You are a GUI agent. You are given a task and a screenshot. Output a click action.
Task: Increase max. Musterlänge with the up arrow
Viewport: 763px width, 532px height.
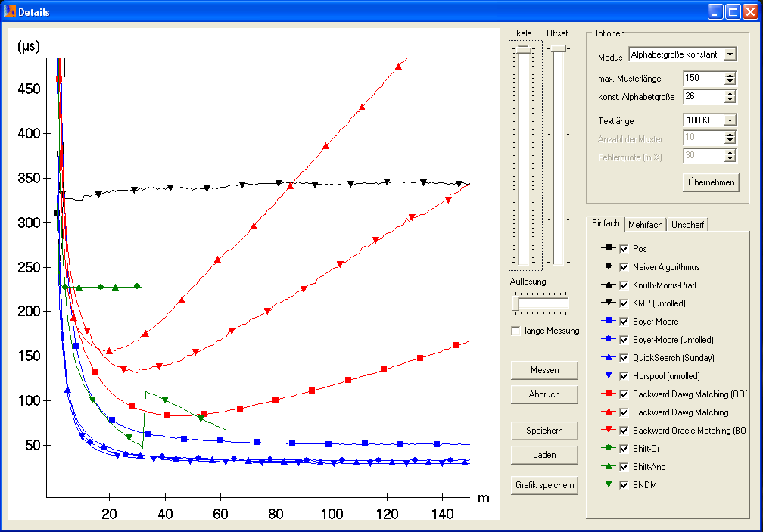pos(730,75)
